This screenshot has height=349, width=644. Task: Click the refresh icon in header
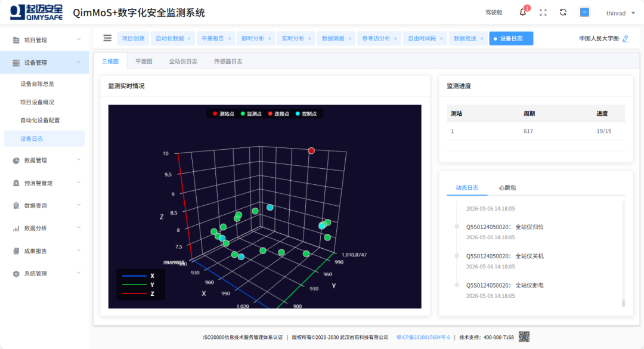click(563, 13)
